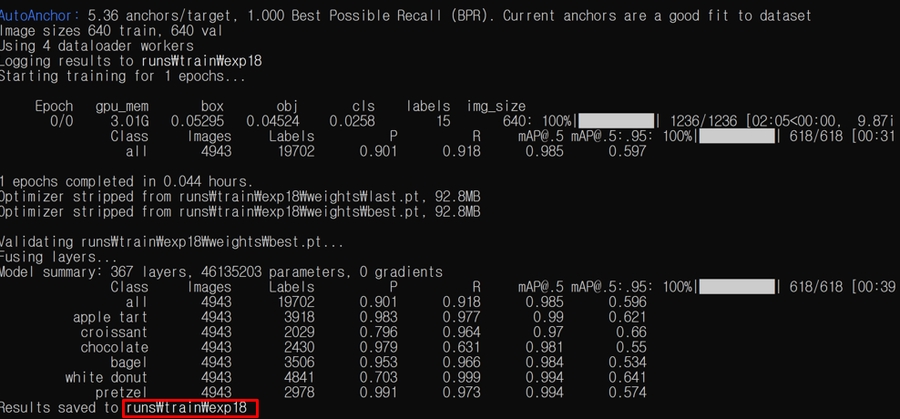Click the last.pt optimizer stripped line
The image size is (900, 419).
point(240,197)
